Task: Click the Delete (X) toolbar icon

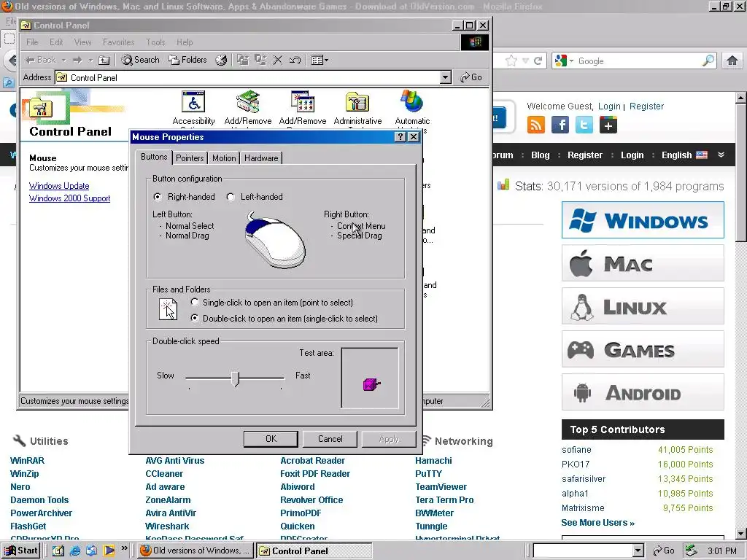Action: (278, 60)
